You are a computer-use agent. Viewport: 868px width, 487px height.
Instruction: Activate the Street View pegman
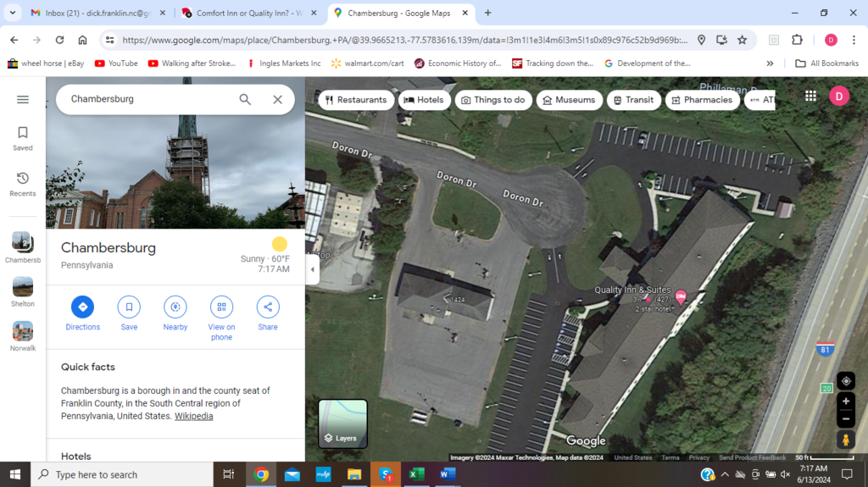(846, 440)
